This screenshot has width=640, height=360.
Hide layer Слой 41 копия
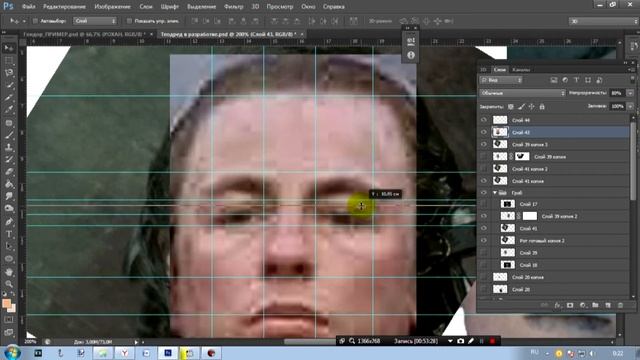pos(484,181)
